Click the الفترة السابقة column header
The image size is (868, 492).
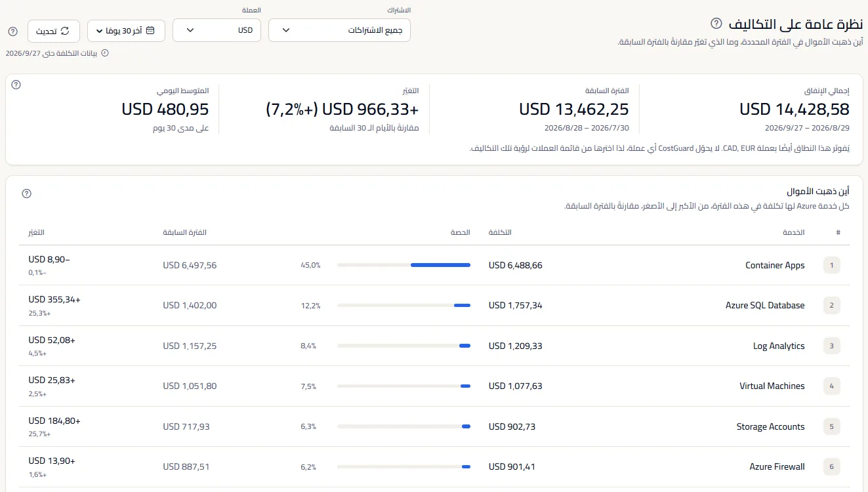(184, 233)
